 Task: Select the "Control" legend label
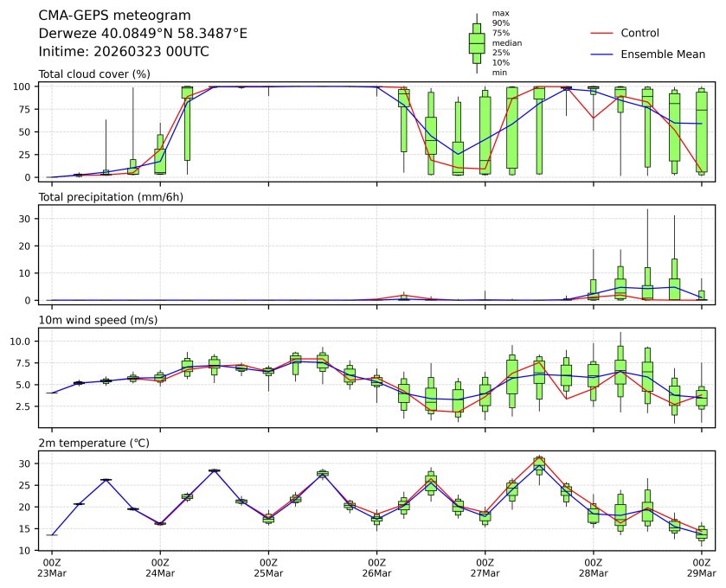(639, 33)
